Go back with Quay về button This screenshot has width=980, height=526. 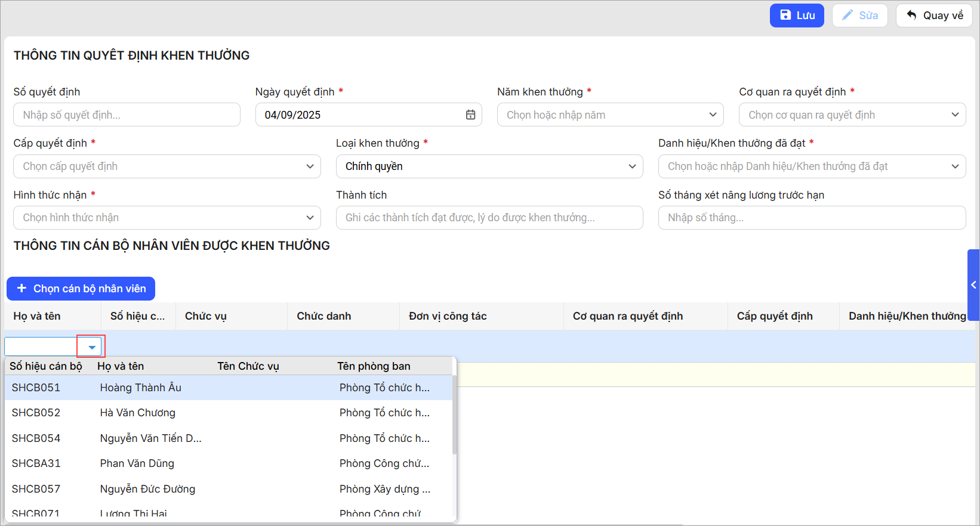click(934, 16)
